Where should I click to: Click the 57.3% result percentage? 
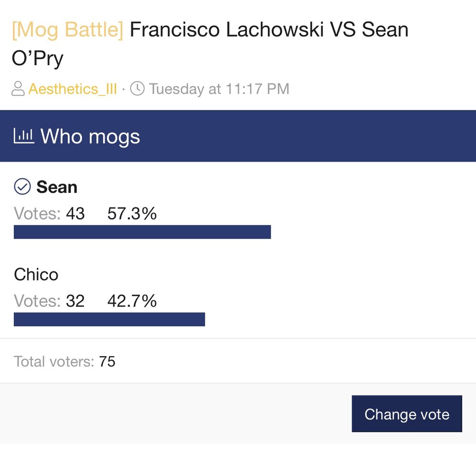click(x=132, y=214)
